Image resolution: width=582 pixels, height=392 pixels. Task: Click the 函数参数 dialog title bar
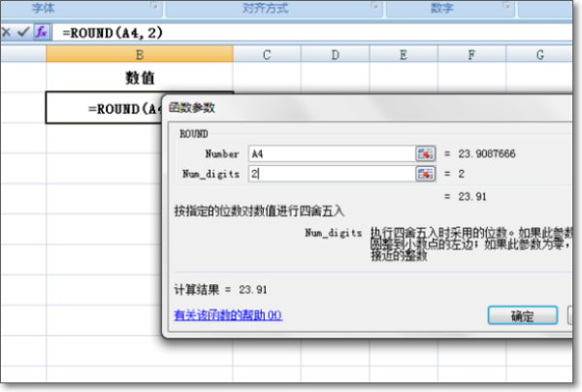pos(368,108)
